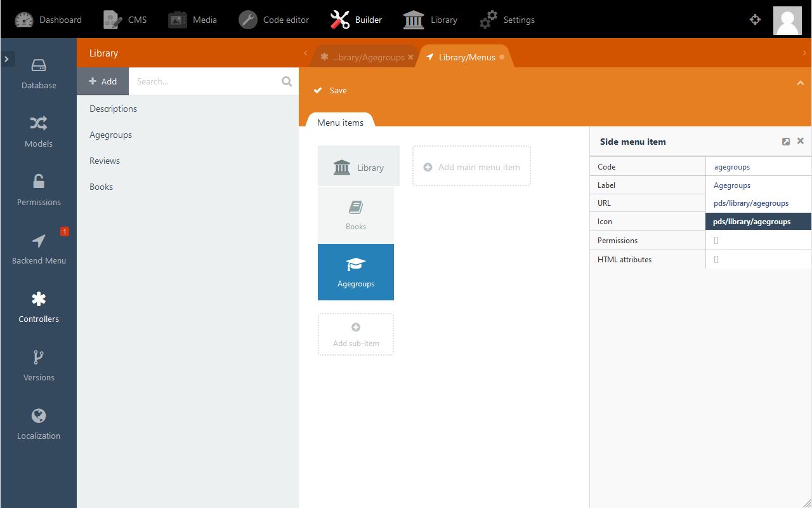Select the Books side menu item
812x508 pixels.
coord(356,215)
